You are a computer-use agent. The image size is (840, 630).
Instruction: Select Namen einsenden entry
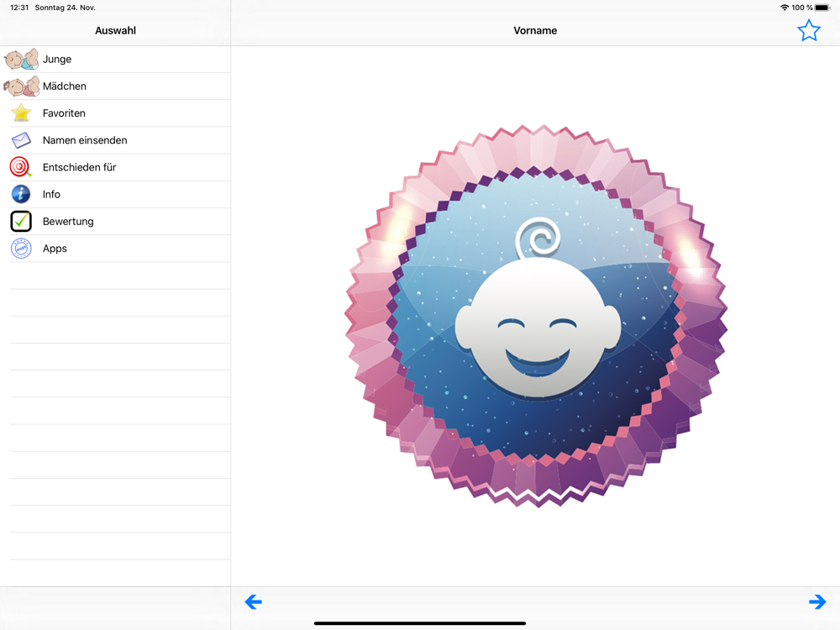click(x=85, y=140)
